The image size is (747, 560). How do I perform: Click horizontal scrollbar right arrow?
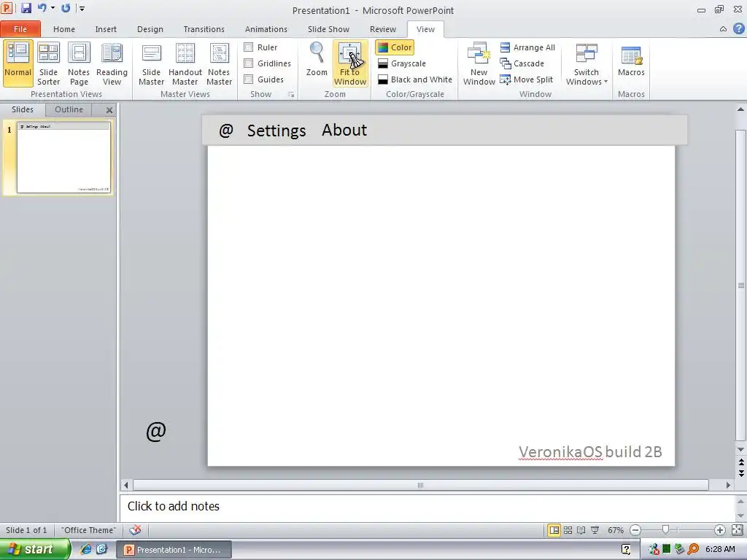pos(728,485)
